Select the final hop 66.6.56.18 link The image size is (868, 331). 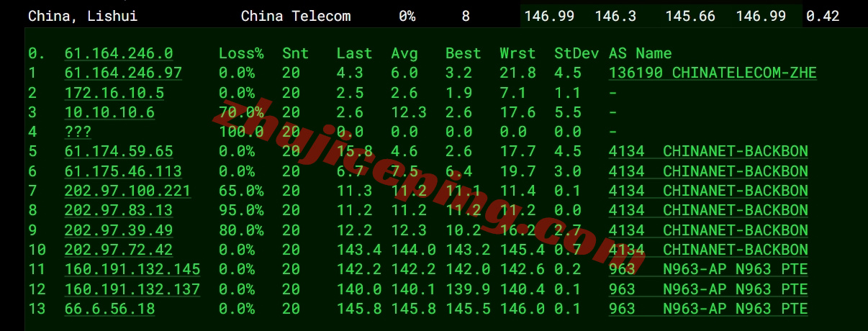pyautogui.click(x=109, y=309)
